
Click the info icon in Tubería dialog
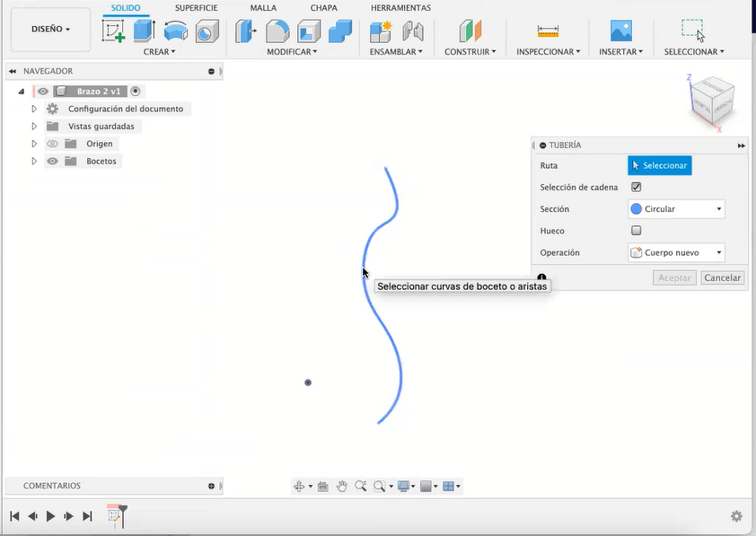541,277
